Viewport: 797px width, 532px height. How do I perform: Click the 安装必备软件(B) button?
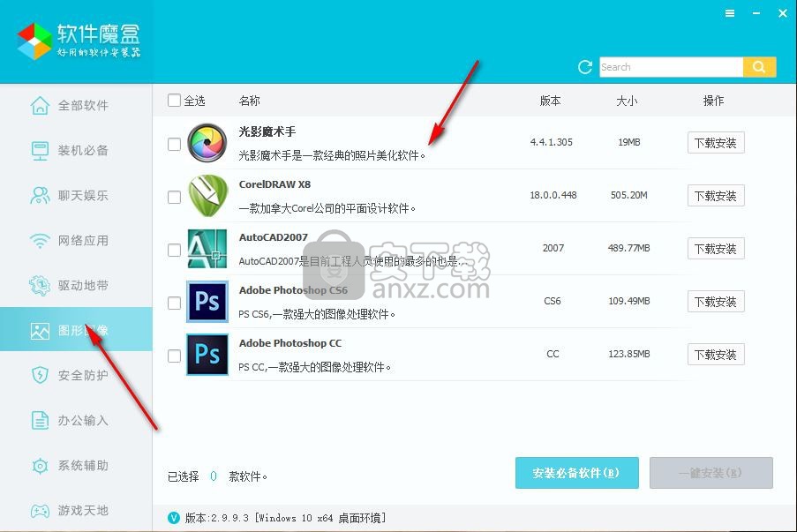tap(577, 473)
